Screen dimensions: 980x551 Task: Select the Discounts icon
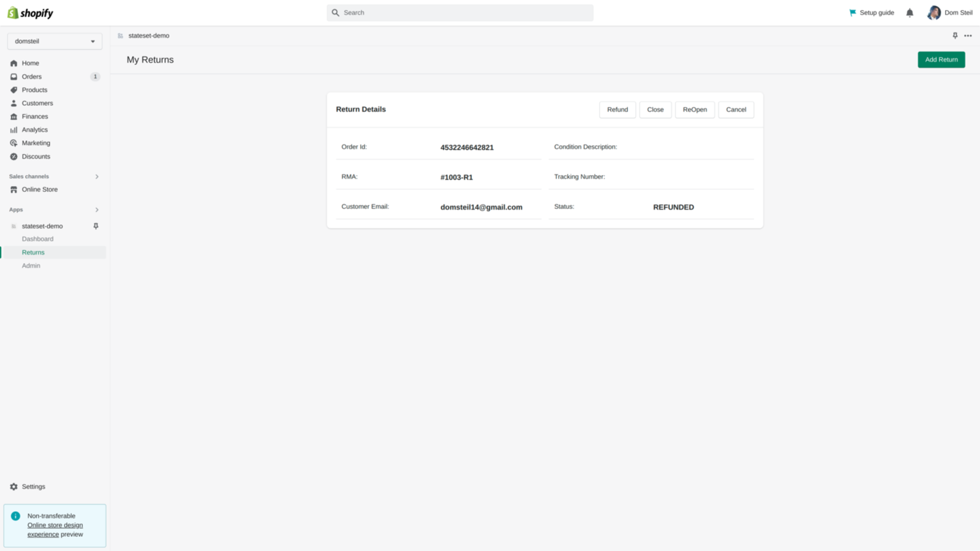(13, 156)
